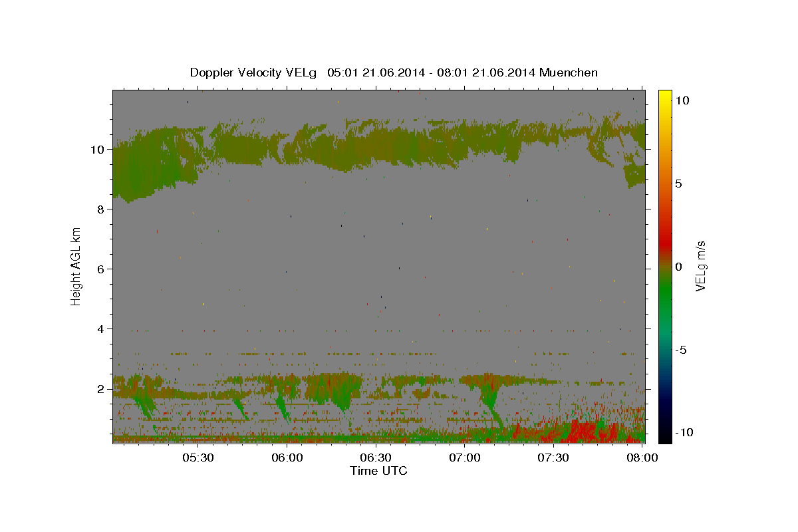Click the 'VELg m/s' colorbar label
Image resolution: width=798 pixels, height=532 pixels.
point(700,266)
